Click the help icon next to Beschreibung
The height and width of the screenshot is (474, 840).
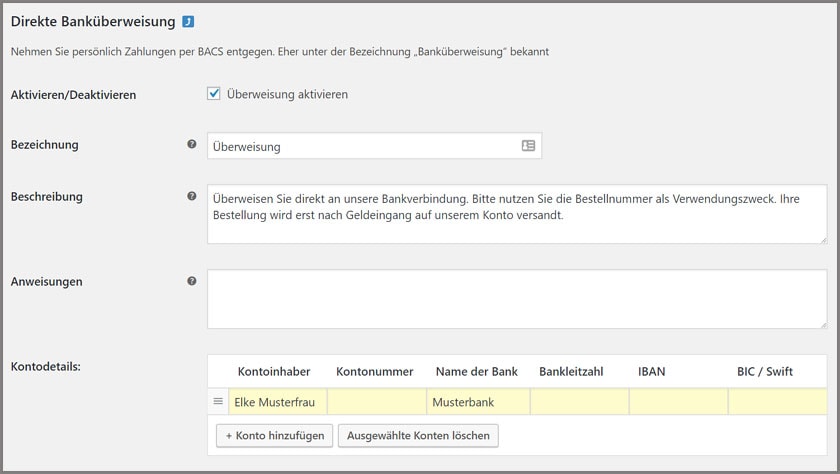[192, 196]
